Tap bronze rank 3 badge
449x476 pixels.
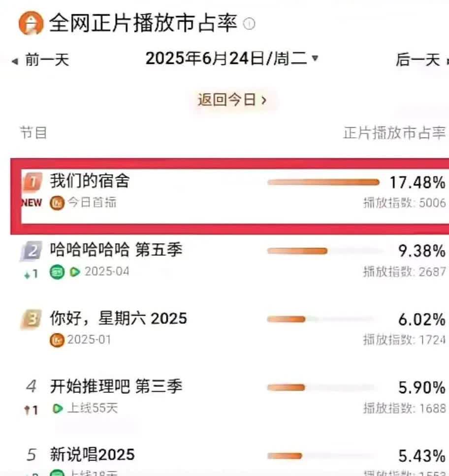click(31, 319)
